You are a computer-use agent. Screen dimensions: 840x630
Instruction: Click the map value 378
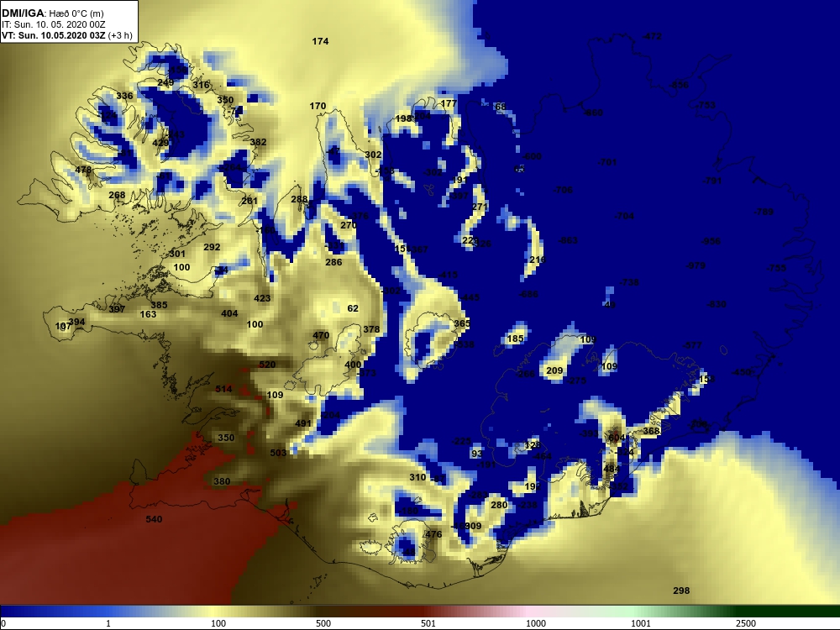click(x=371, y=329)
